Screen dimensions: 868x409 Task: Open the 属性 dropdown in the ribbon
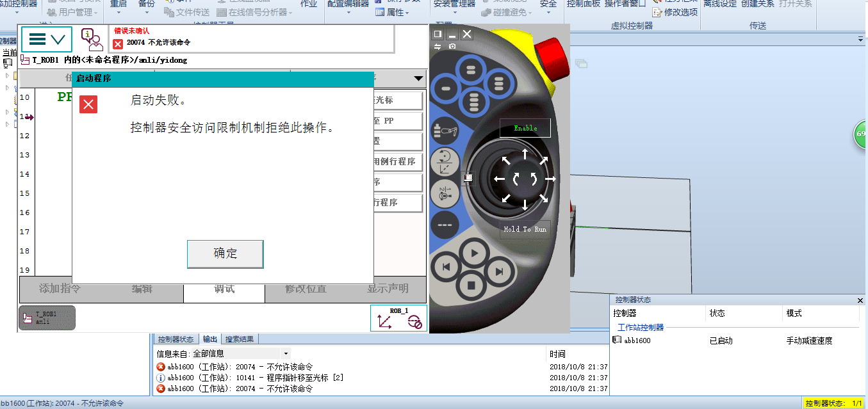point(391,12)
